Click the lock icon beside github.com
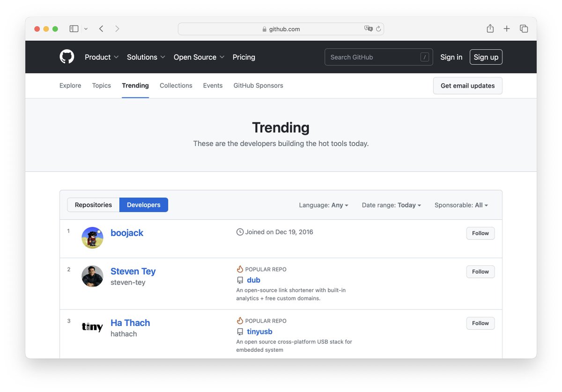Image resolution: width=562 pixels, height=392 pixels. click(265, 29)
